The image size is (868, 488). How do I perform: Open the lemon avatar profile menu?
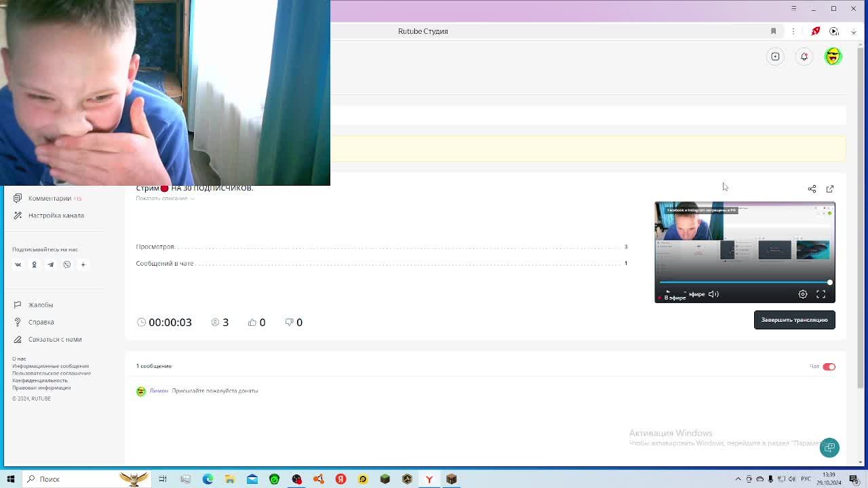click(833, 57)
